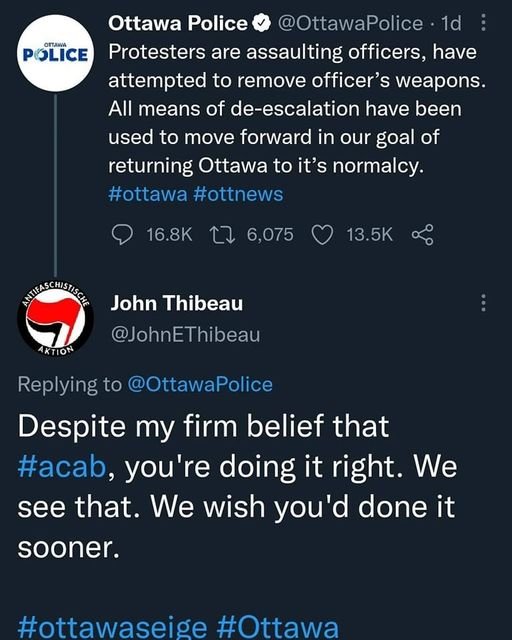Open John Thibeau's Antifaschistische Aktion avatar
Viewport: 512px width, 640px height.
[x=56, y=318]
